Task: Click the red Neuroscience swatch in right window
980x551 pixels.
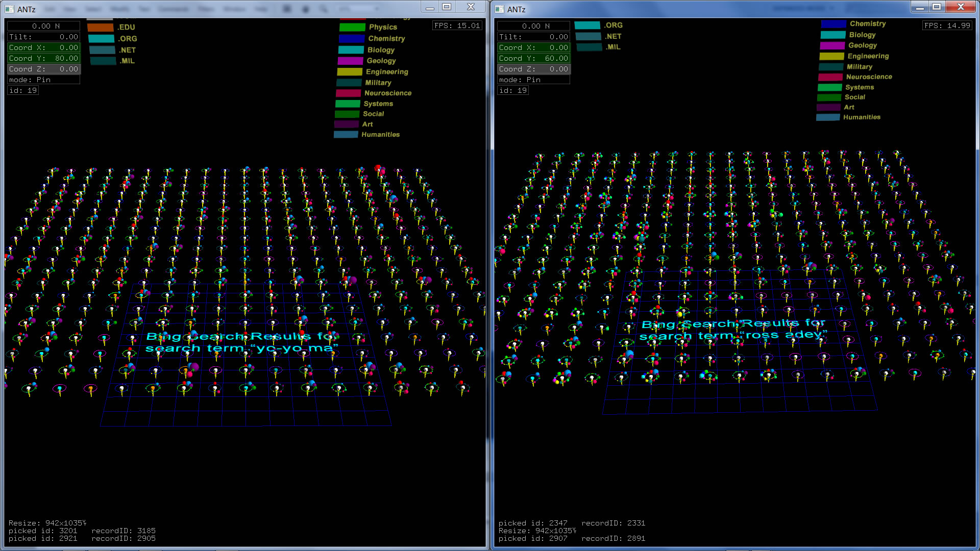Action: (x=830, y=77)
